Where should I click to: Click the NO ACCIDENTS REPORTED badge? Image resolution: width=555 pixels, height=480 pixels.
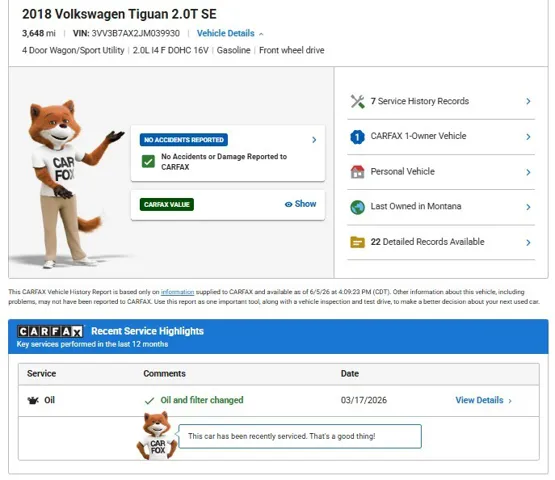(x=184, y=140)
